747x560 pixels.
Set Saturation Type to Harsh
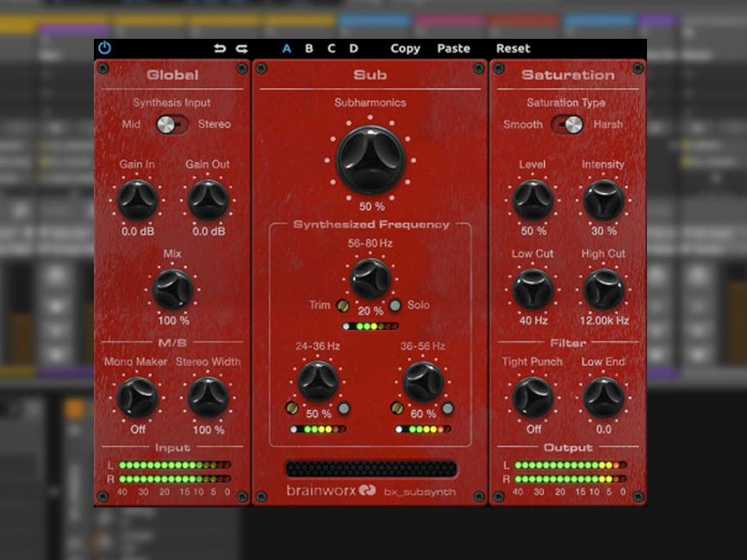point(577,124)
